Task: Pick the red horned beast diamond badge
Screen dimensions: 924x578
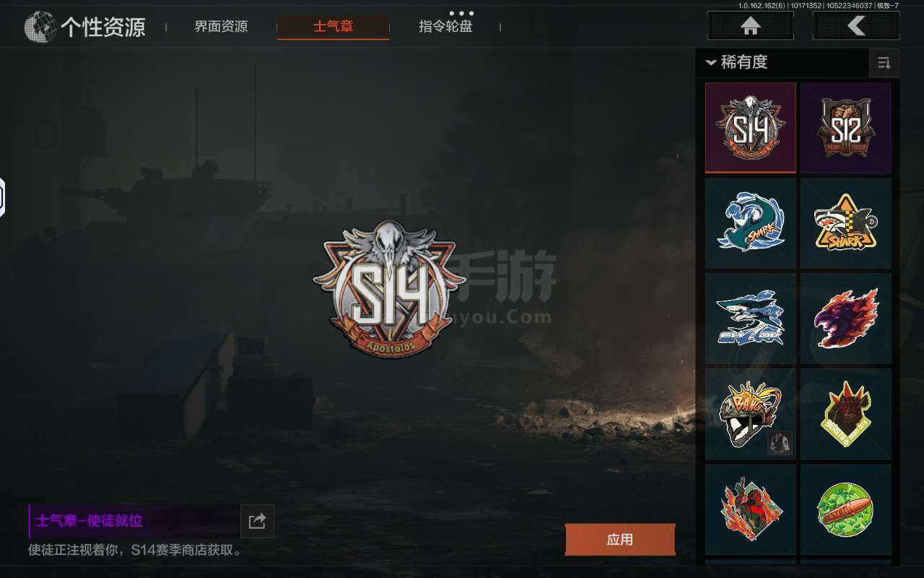Action: click(846, 414)
